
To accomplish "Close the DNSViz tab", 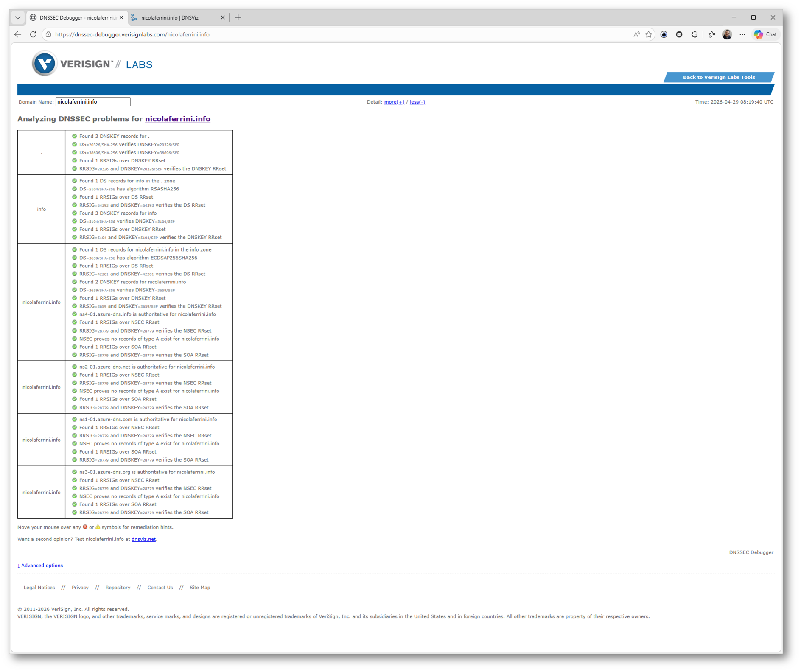I will click(223, 17).
